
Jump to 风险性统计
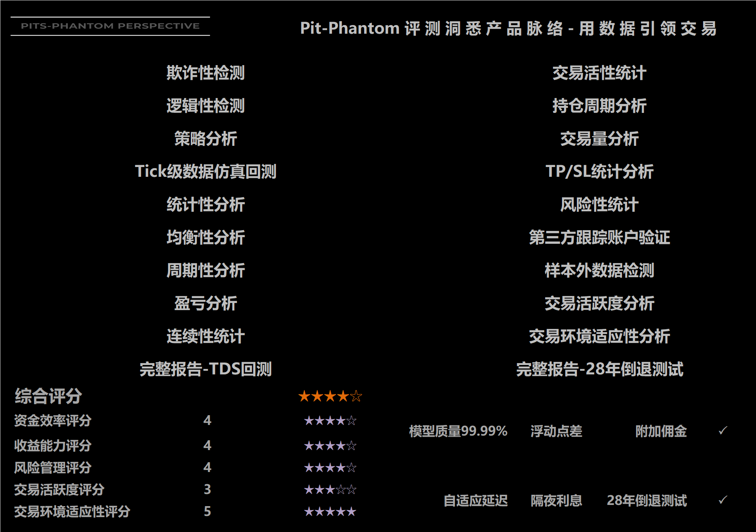[599, 205]
